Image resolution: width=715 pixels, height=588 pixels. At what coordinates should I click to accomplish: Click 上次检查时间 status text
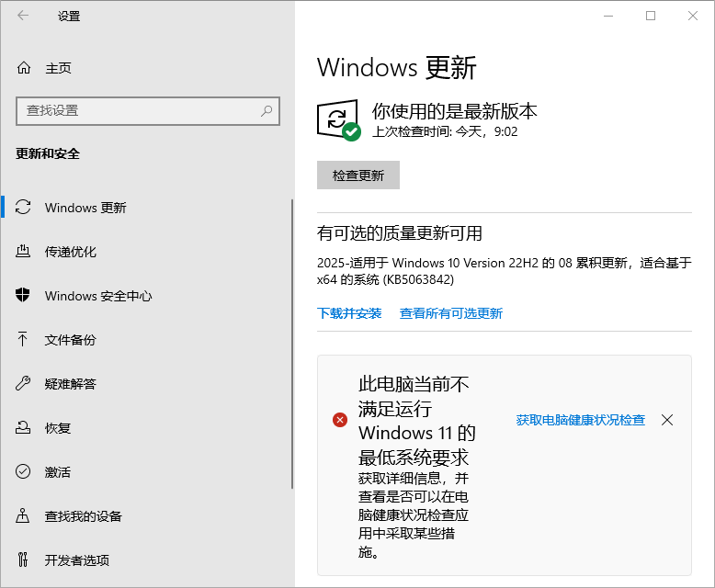(x=445, y=131)
